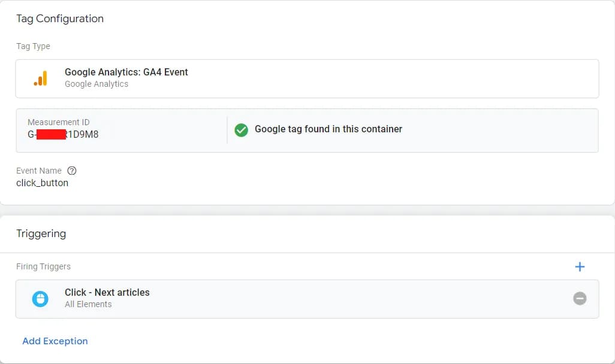Screen dimensions: 615x364
Task: Select the Tag Type label
Action: [x=33, y=46]
